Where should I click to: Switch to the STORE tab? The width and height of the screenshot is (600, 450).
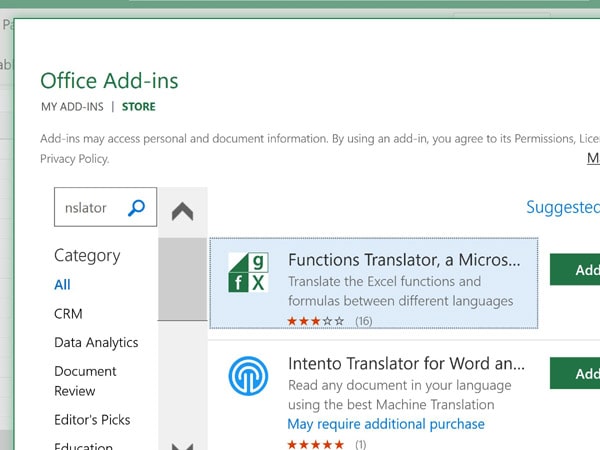pyautogui.click(x=139, y=106)
